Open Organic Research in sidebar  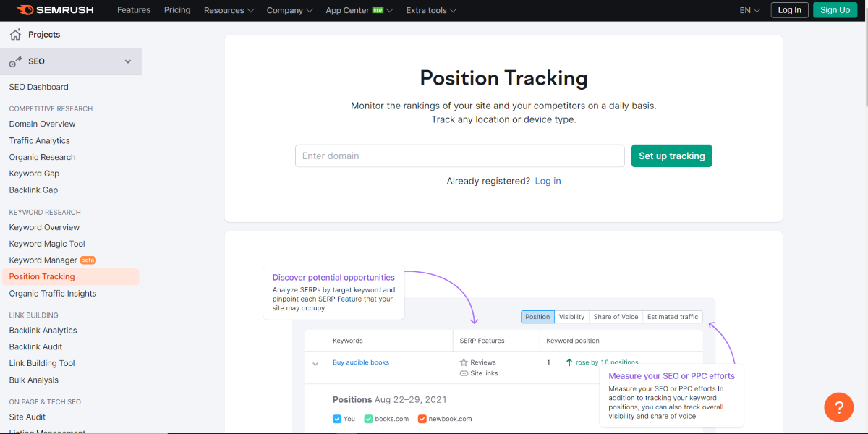pyautogui.click(x=42, y=157)
